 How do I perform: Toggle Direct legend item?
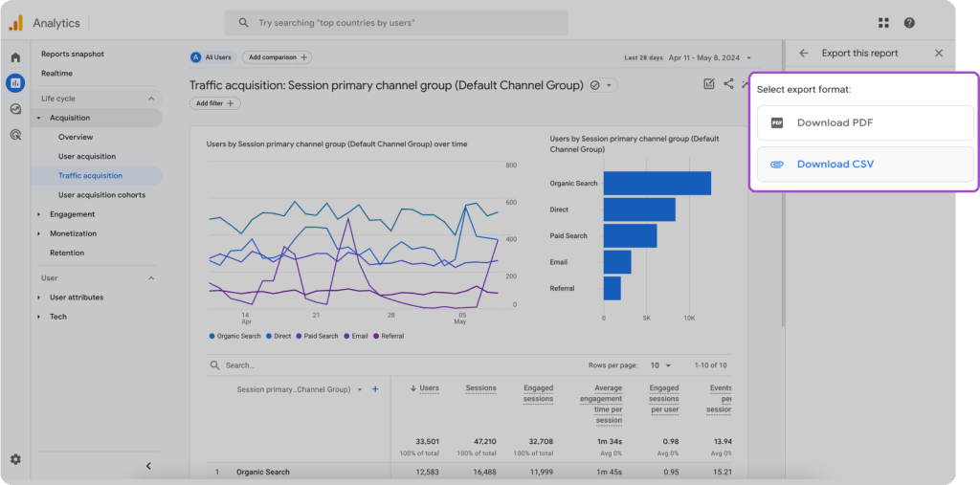[278, 337]
